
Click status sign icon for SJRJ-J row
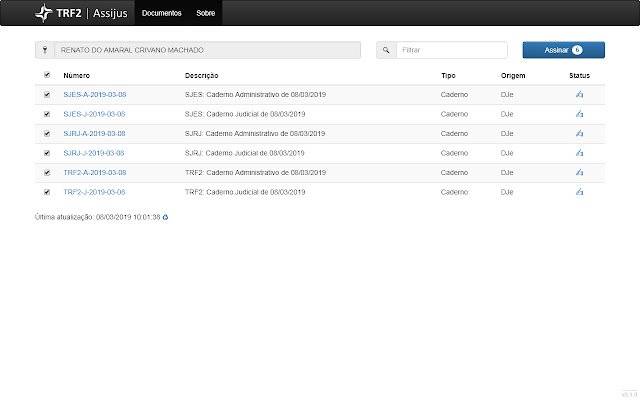tap(579, 153)
